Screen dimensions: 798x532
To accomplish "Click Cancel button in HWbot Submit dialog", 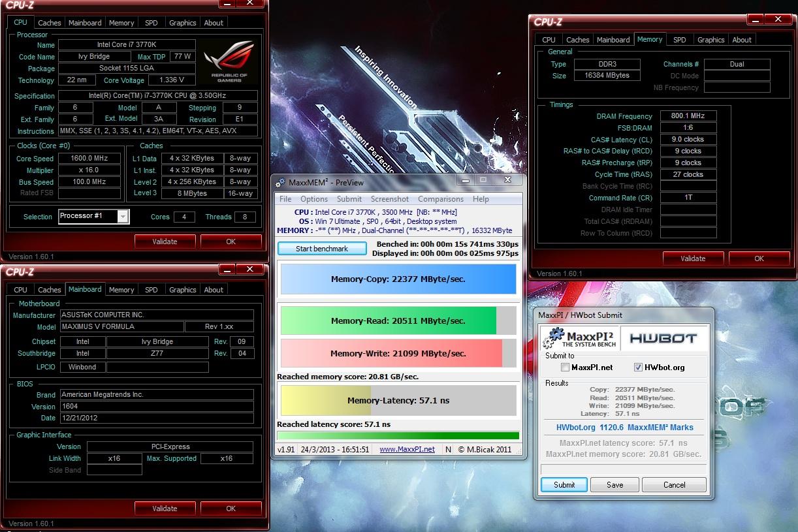I will coord(674,485).
